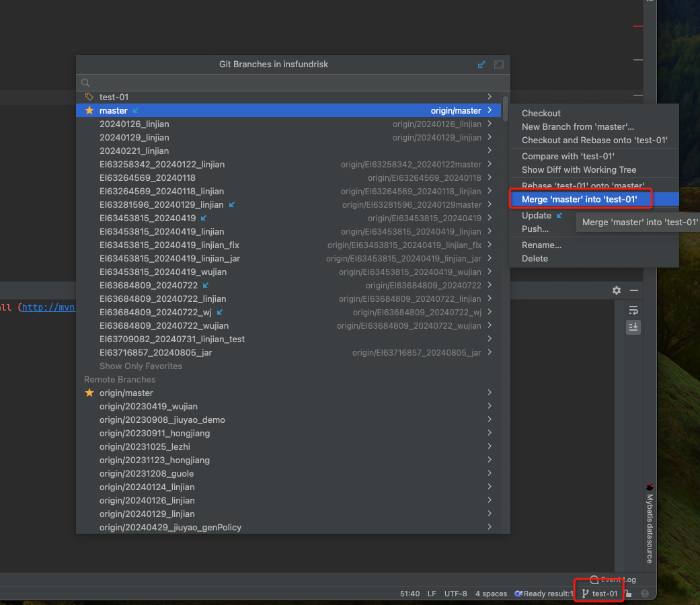Click LF line separator in status bar

click(432, 594)
